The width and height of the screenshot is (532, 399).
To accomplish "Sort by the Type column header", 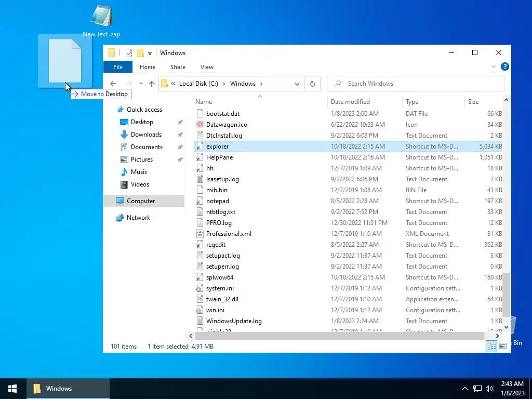I will tap(412, 101).
